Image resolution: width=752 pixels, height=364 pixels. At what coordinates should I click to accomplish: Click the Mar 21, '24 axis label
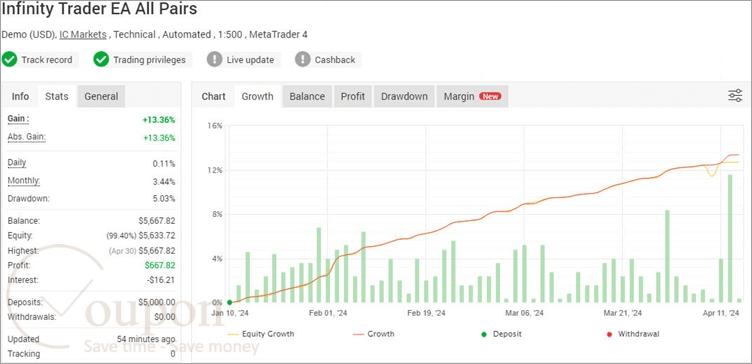coord(623,313)
